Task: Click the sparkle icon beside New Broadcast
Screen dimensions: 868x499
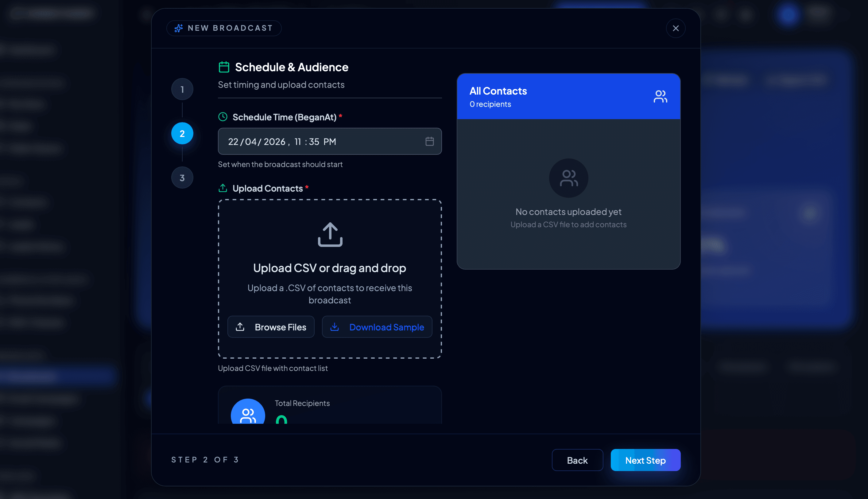Action: tap(178, 28)
